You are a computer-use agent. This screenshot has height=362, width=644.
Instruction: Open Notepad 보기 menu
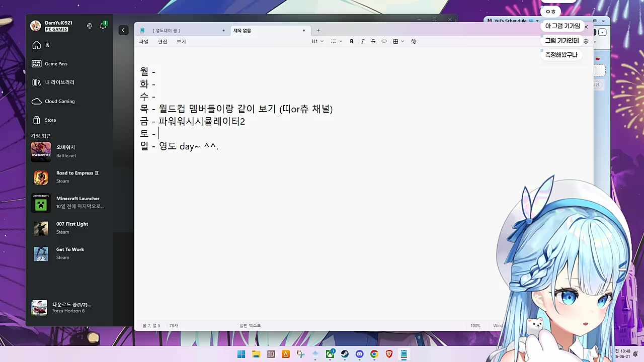pos(181,42)
